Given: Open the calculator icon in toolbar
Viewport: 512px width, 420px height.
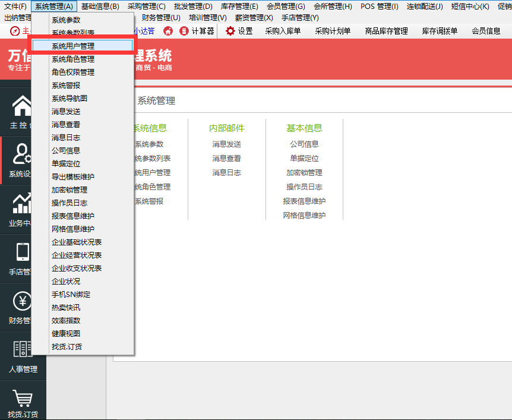Looking at the screenshot, I should coord(184,31).
